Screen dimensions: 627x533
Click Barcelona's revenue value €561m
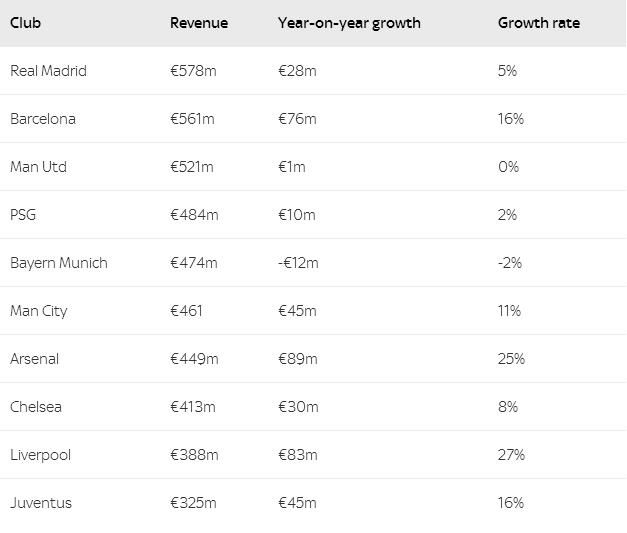pyautogui.click(x=193, y=119)
